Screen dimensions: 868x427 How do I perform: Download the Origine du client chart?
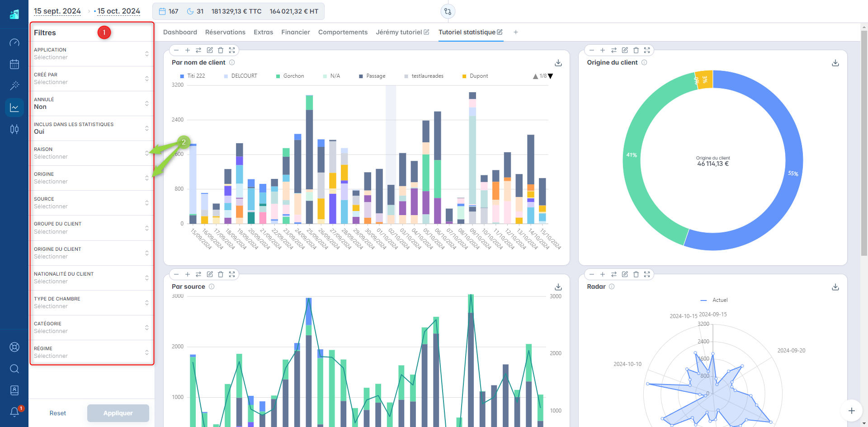[835, 63]
